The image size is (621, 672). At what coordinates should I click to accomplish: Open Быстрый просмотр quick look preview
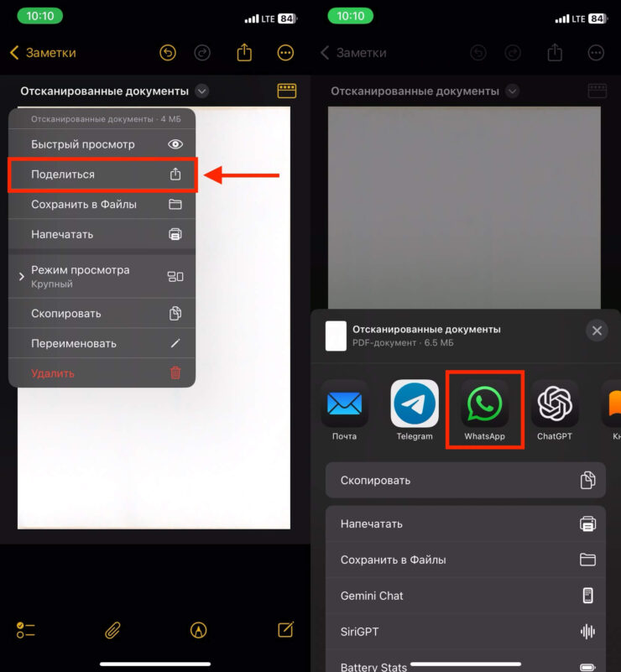[x=102, y=144]
